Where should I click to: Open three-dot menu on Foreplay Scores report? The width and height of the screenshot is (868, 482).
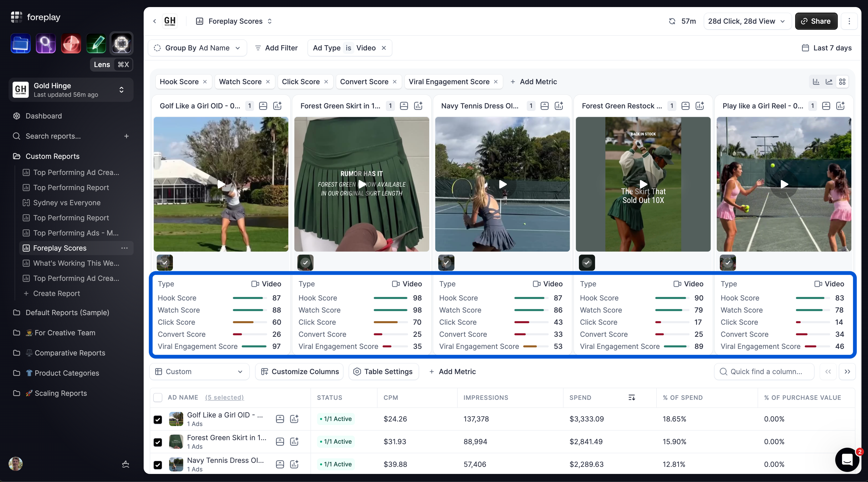tap(124, 248)
